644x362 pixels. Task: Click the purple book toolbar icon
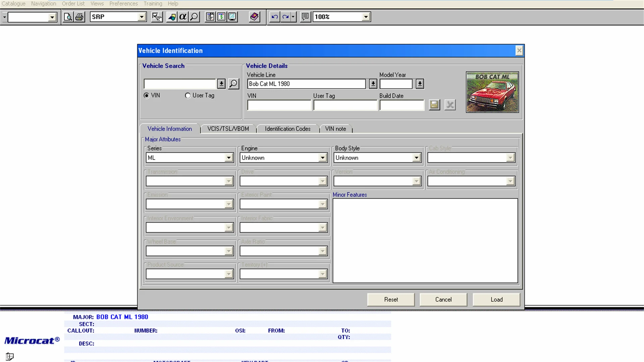pos(254,17)
